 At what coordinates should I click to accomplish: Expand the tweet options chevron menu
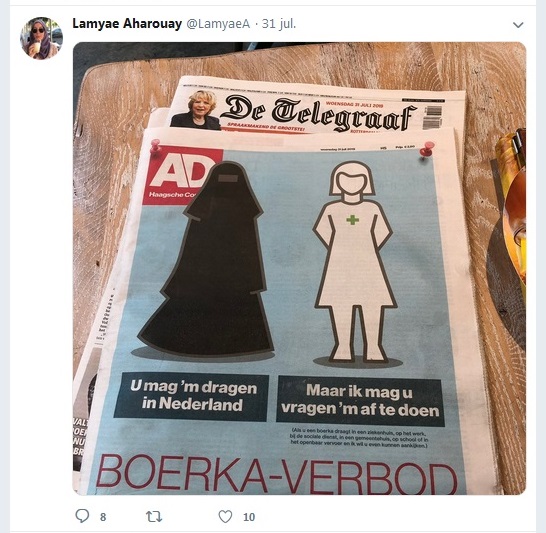click(x=518, y=25)
